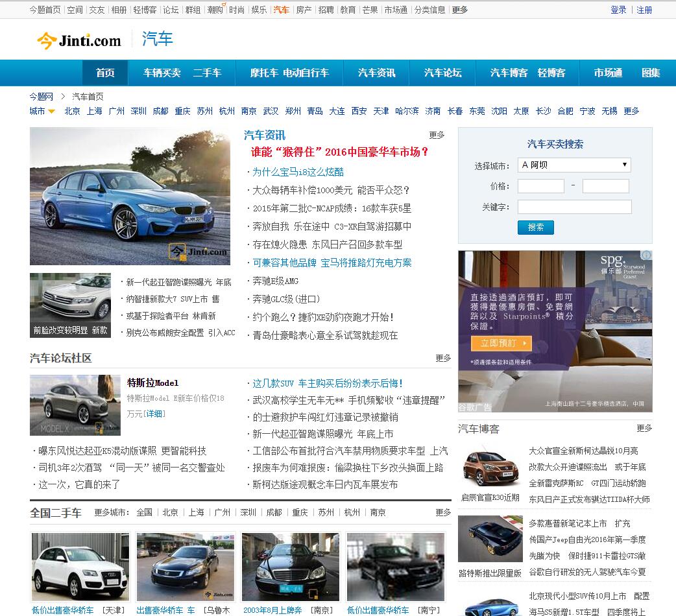Open the white Audi used car photo
676x616 pixels.
click(80, 567)
